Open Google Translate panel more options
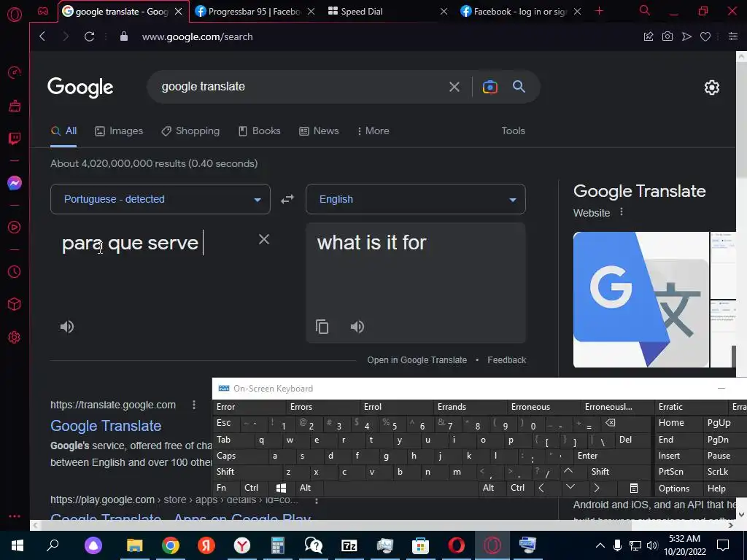Image resolution: width=747 pixels, height=560 pixels. coord(622,212)
